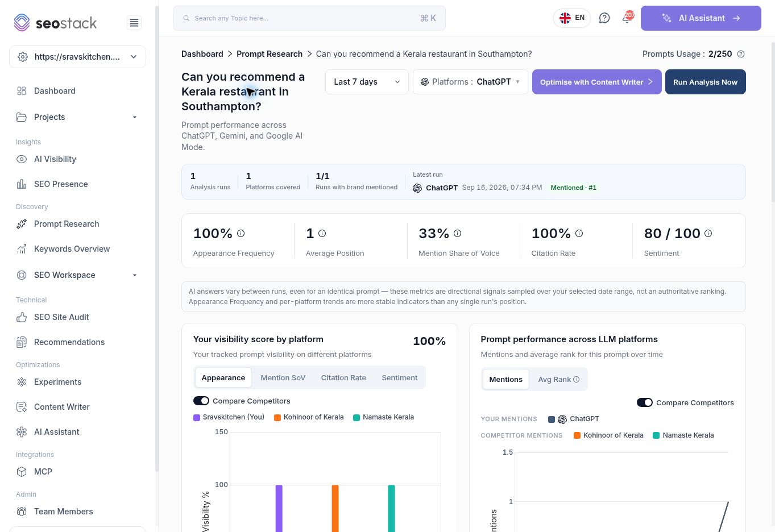This screenshot has width=775, height=532.
Task: Go to Dashboard via breadcrumb
Action: point(202,54)
